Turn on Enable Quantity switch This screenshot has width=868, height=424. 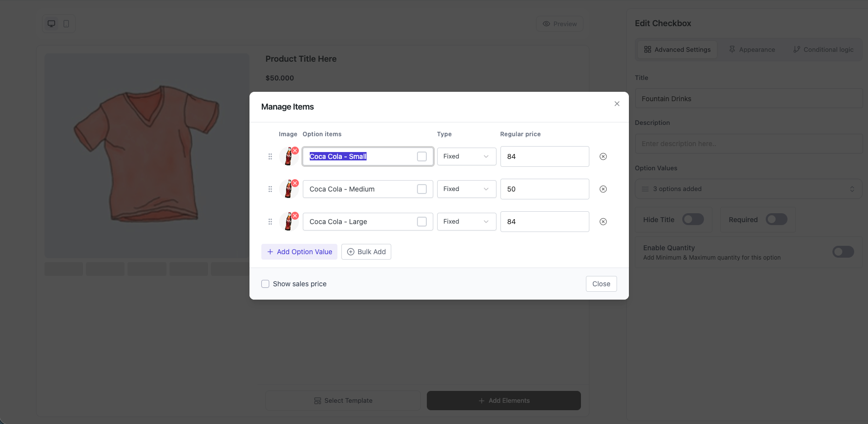point(843,252)
